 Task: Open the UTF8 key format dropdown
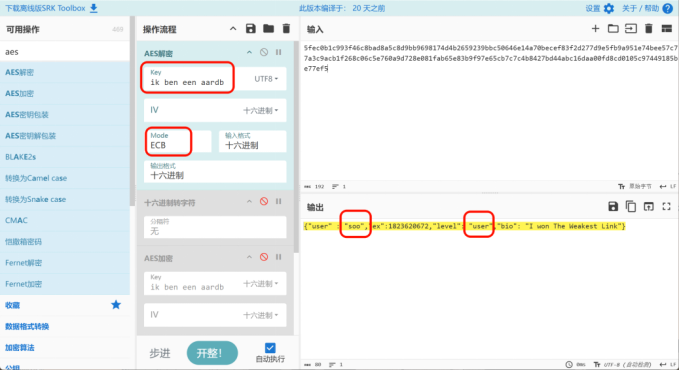[x=266, y=79]
